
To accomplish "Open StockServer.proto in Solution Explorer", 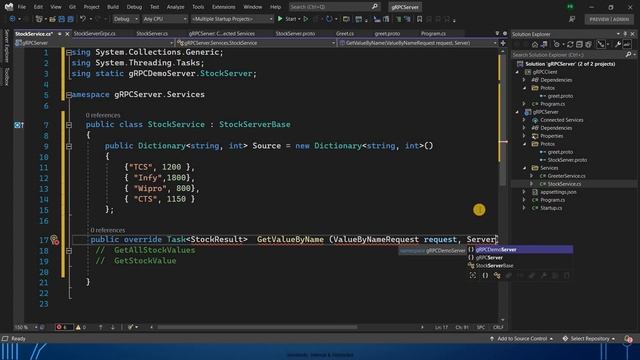I will click(x=567, y=160).
